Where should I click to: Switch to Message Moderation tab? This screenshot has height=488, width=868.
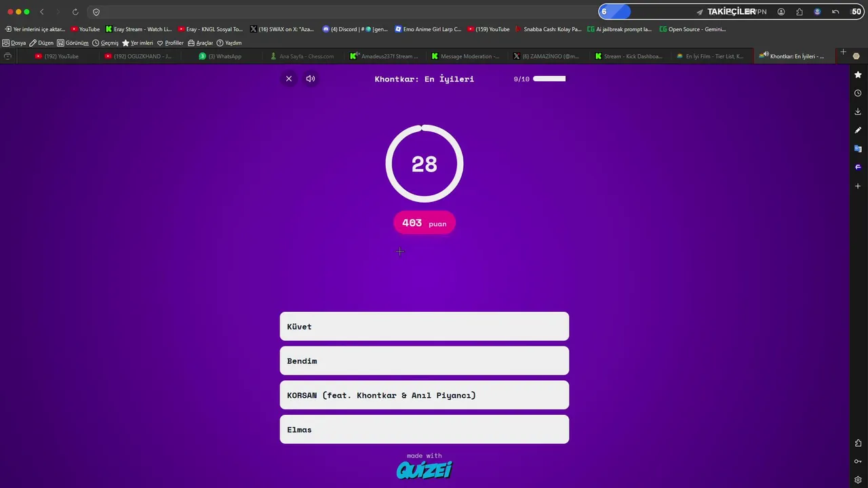tap(465, 56)
